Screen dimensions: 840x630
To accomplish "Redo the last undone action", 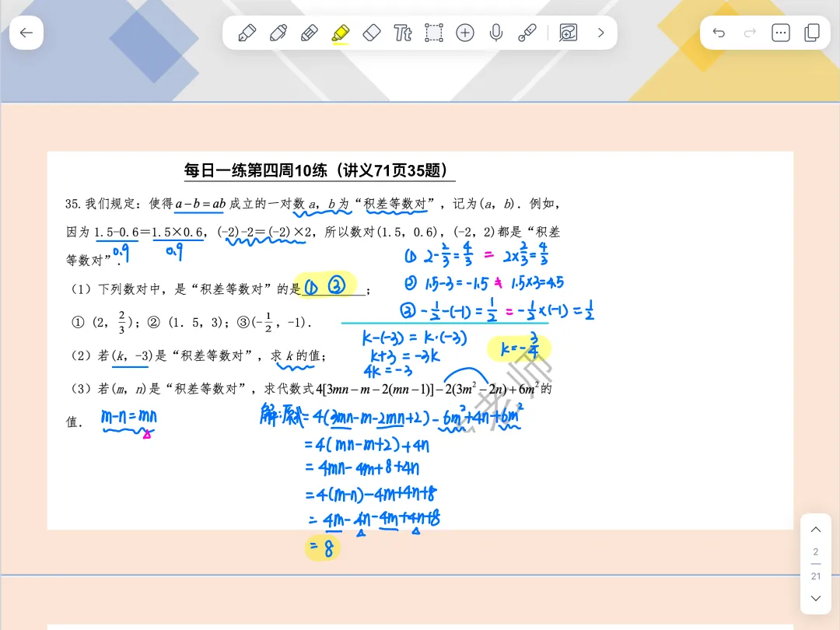I will pyautogui.click(x=750, y=33).
